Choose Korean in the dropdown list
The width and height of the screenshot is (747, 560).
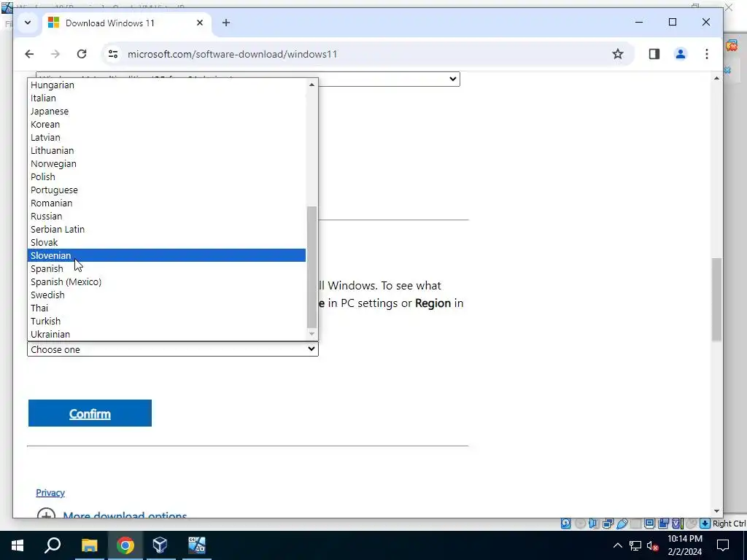click(166, 124)
